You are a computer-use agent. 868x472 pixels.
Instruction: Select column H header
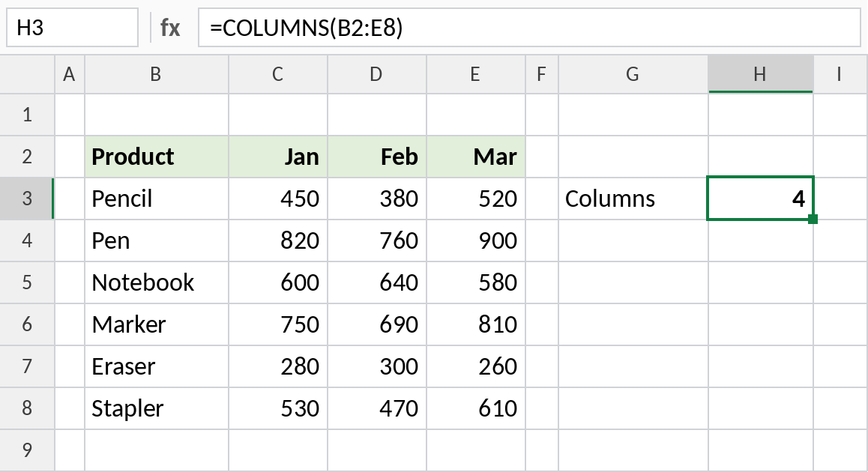pos(760,74)
